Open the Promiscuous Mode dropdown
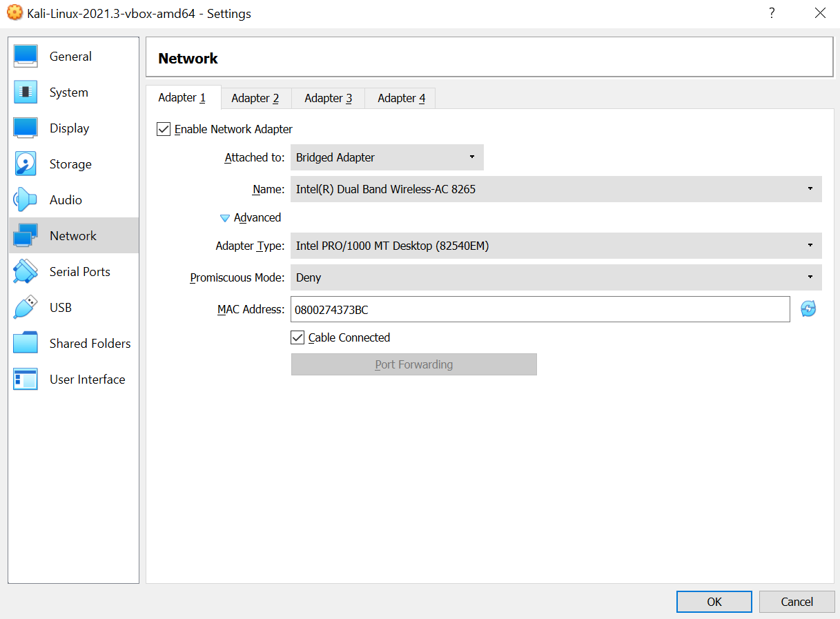 (556, 277)
